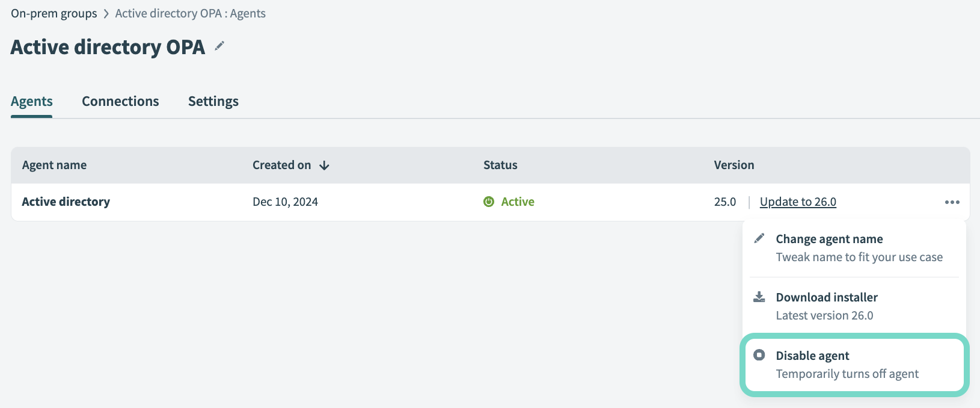Image resolution: width=980 pixels, height=408 pixels.
Task: Click the green Active status power icon
Action: tap(489, 202)
